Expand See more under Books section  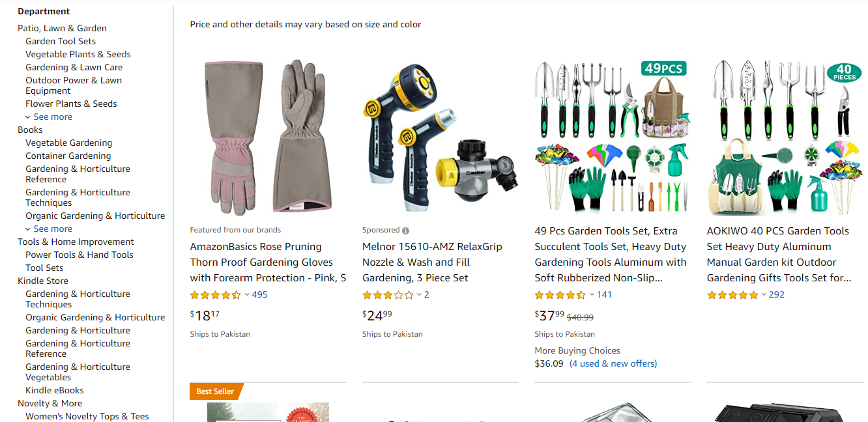[53, 229]
